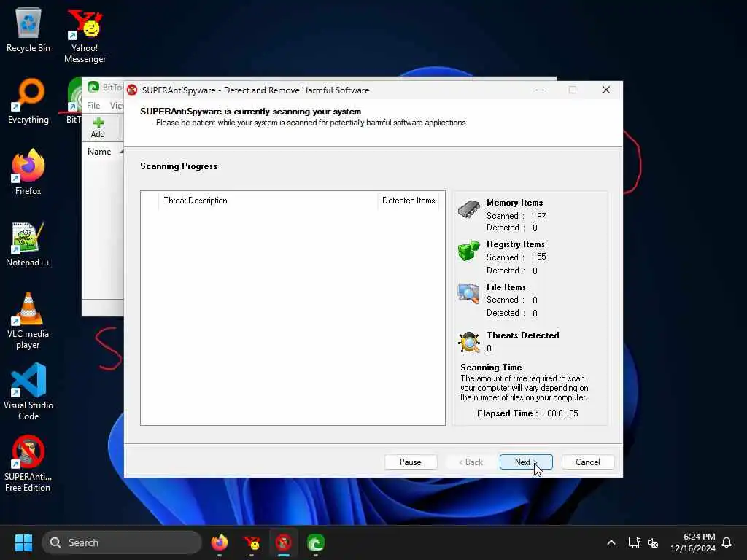
Task: Open the notification bell in the taskbar
Action: 727,542
